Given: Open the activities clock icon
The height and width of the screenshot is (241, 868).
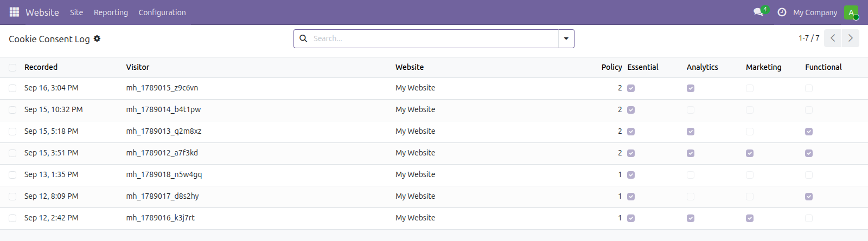Looking at the screenshot, I should coord(782,12).
